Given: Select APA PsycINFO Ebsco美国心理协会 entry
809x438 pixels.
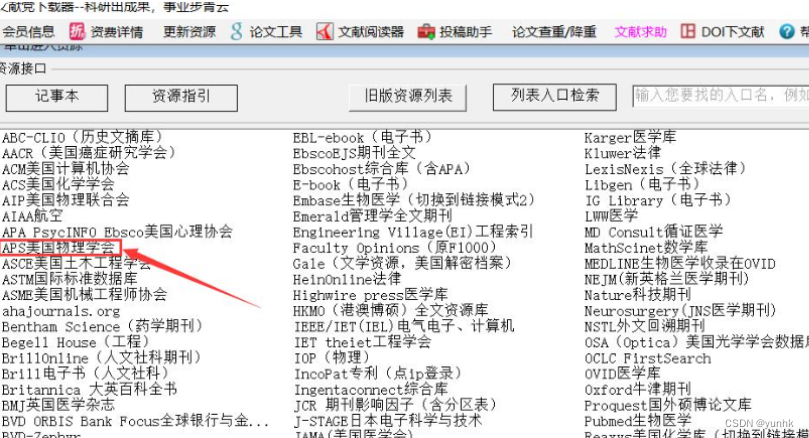Looking at the screenshot, I should click(x=117, y=232).
